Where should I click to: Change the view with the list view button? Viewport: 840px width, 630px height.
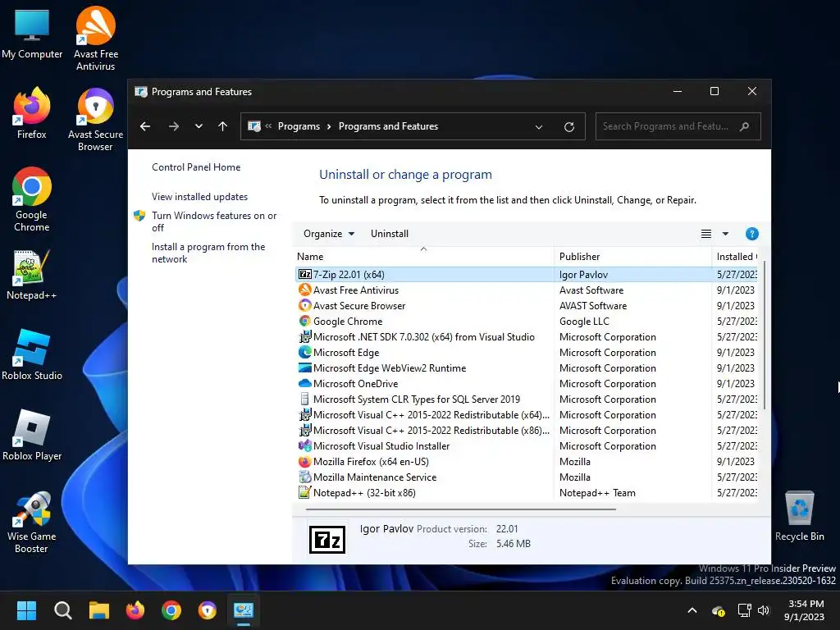click(706, 234)
